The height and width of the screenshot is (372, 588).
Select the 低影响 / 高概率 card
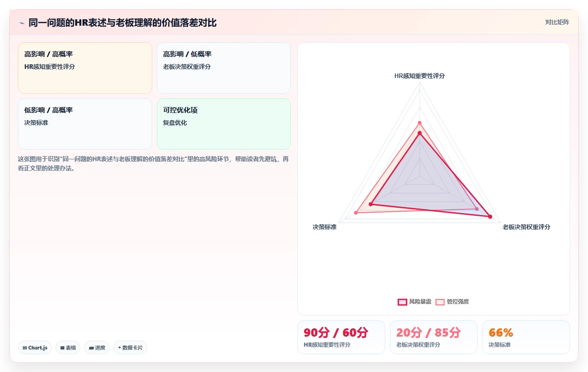(x=85, y=124)
